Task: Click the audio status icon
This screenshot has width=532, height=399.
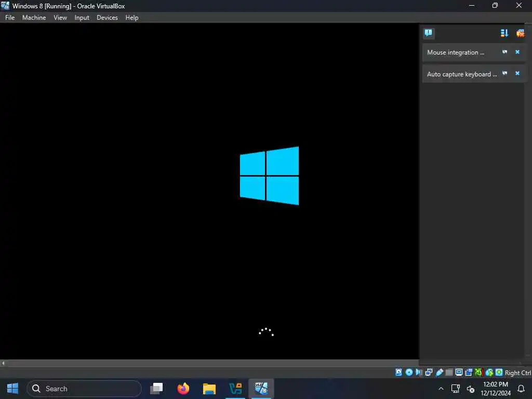Action: 419,372
